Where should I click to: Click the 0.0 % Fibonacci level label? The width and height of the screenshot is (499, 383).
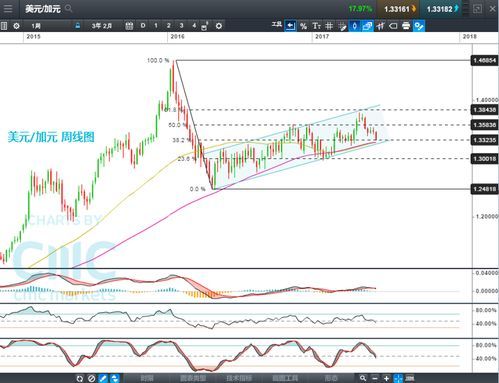click(198, 189)
